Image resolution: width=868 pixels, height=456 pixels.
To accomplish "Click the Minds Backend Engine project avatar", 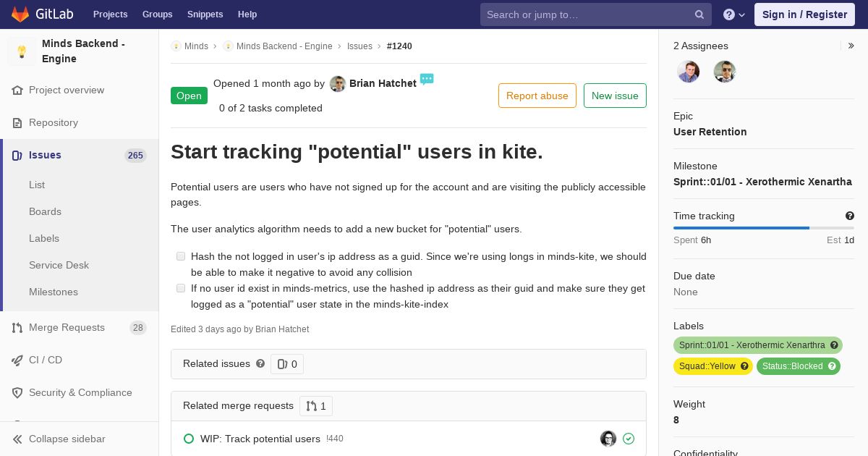I will click(22, 51).
